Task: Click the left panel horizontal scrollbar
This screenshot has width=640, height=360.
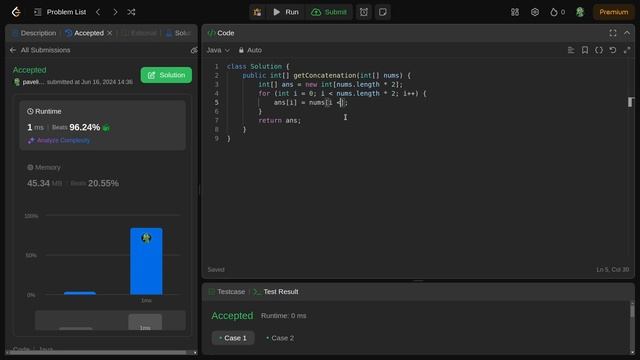Action: tap(98, 353)
